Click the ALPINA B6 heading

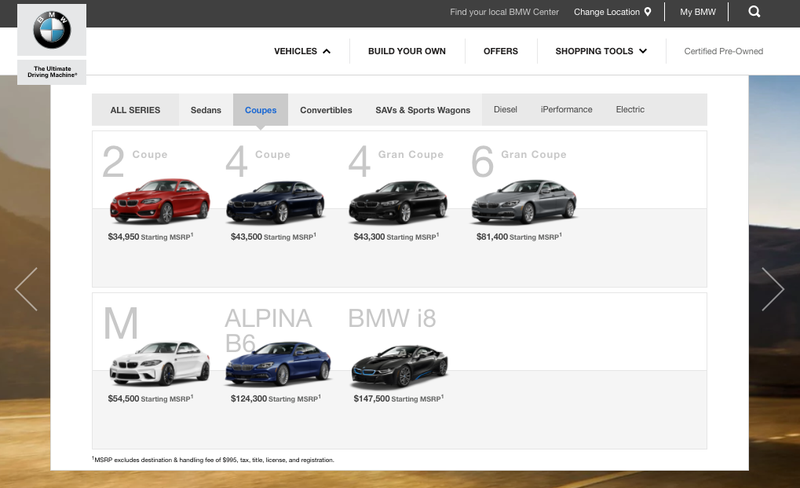(268, 329)
